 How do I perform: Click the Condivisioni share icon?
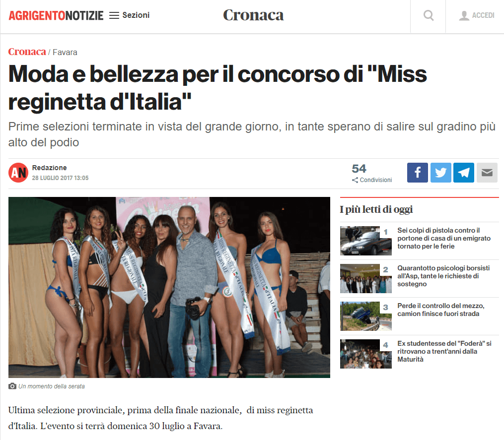(x=355, y=180)
